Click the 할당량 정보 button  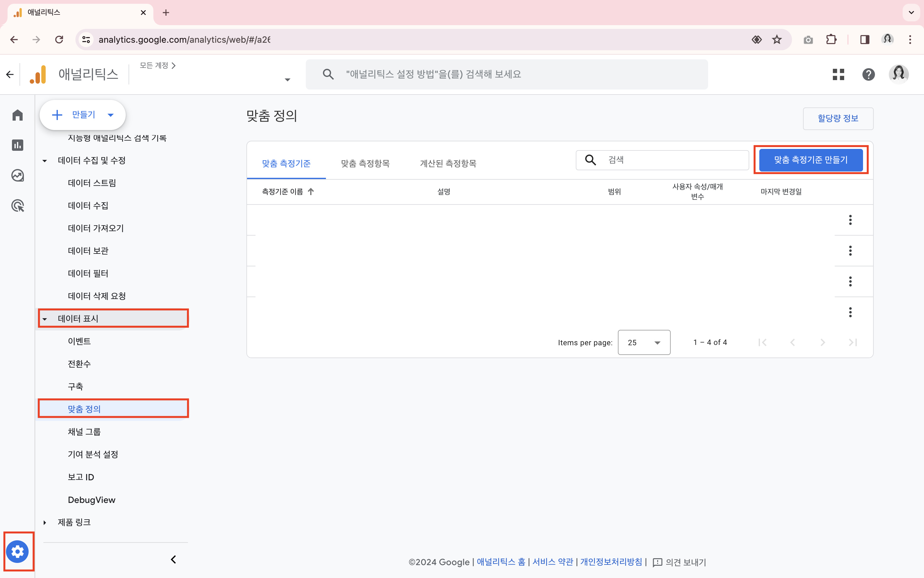[838, 118]
